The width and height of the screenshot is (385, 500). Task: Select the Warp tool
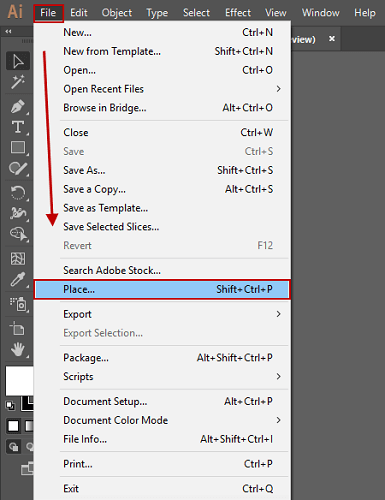tap(18, 213)
